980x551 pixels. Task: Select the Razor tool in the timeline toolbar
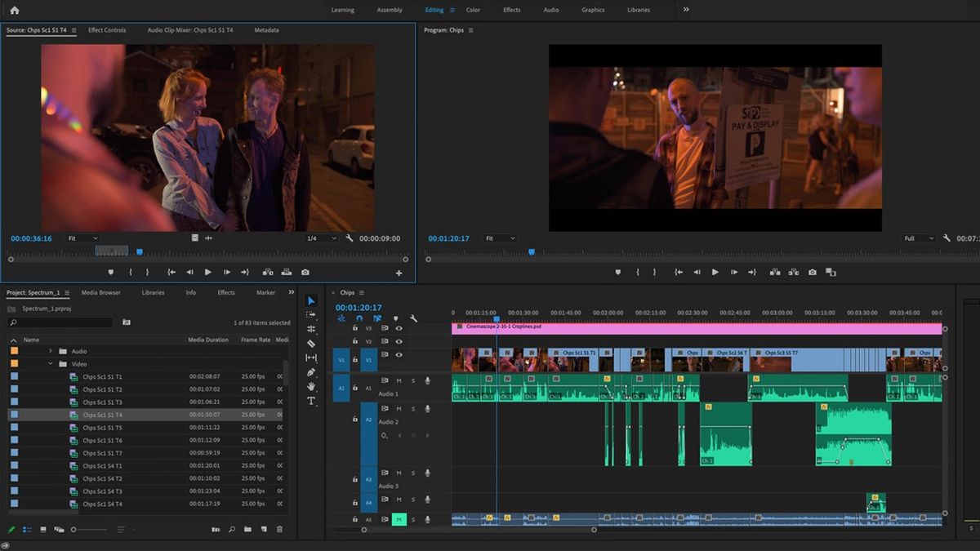[311, 343]
